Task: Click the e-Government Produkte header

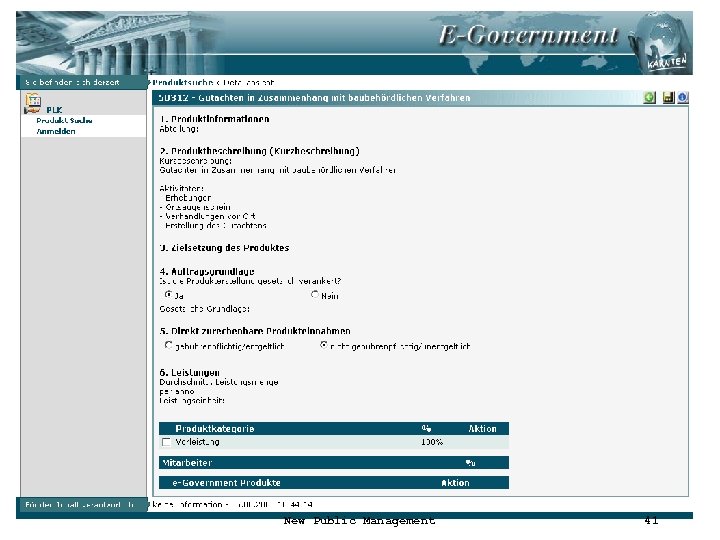Action: tap(226, 483)
